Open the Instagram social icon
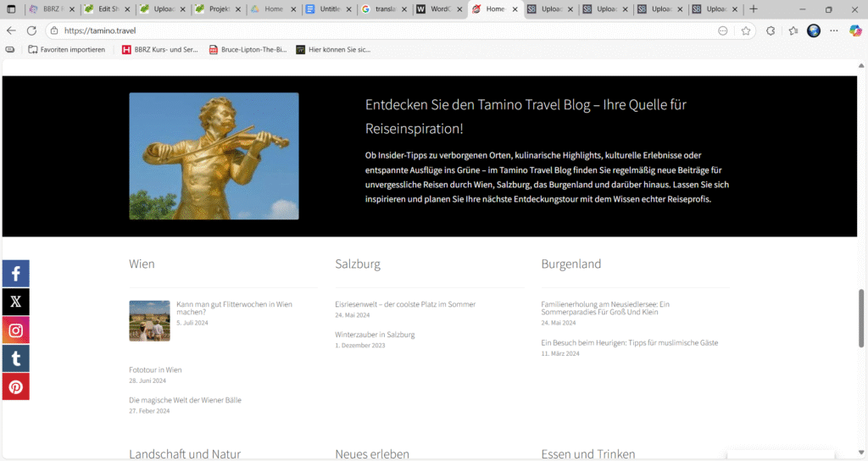868x461 pixels. [x=15, y=330]
